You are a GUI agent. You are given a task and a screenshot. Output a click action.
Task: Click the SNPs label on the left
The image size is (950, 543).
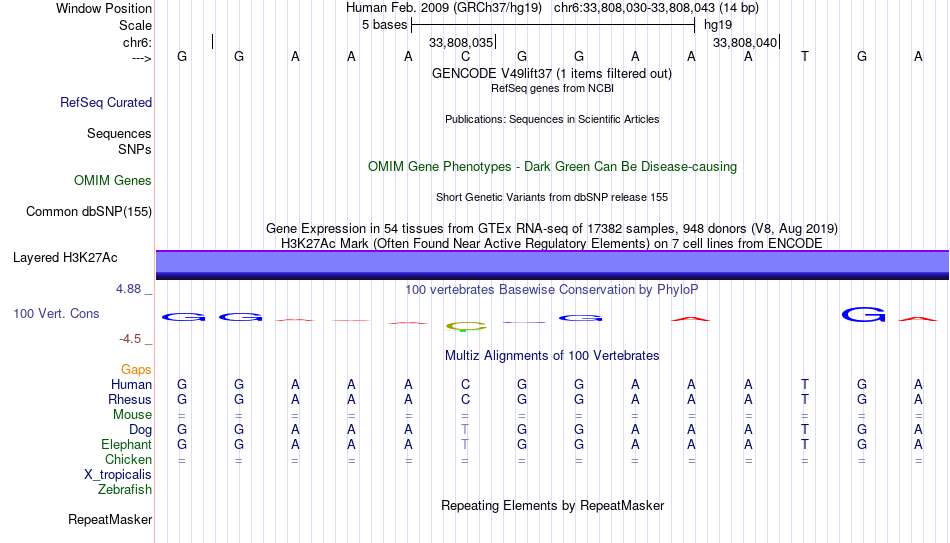(135, 149)
